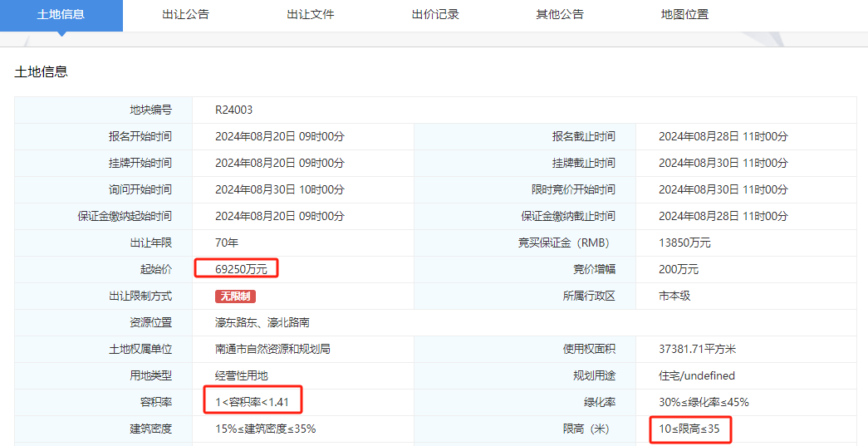
Task: Click the 无限制 red badge
Action: coord(235,296)
